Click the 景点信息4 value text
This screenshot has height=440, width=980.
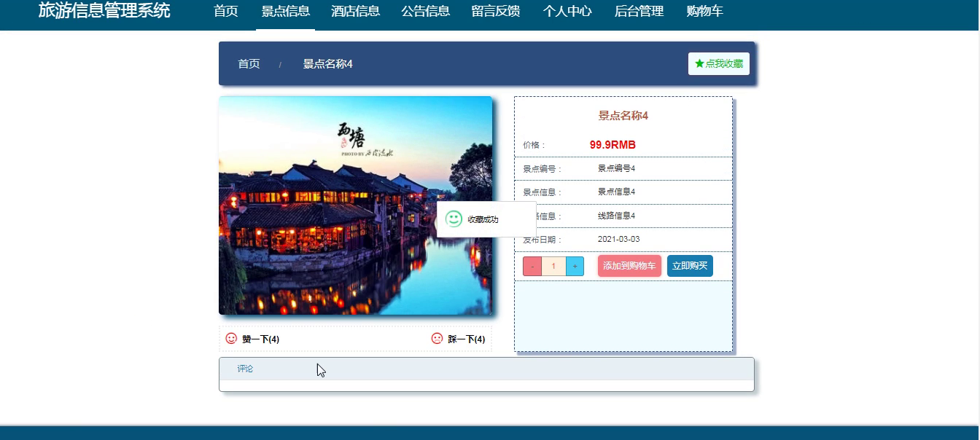[x=617, y=192]
